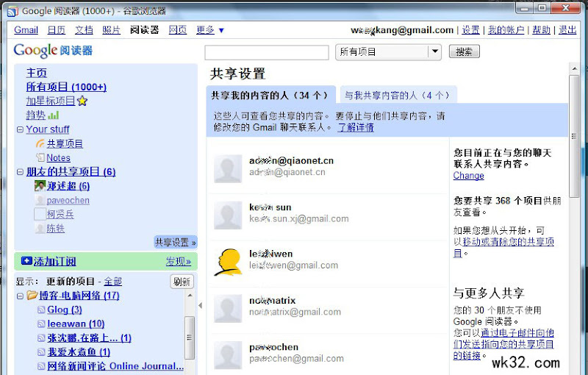Collapse the 朋友的共享项目 section
Image resolution: width=588 pixels, height=375 pixels.
click(x=20, y=172)
